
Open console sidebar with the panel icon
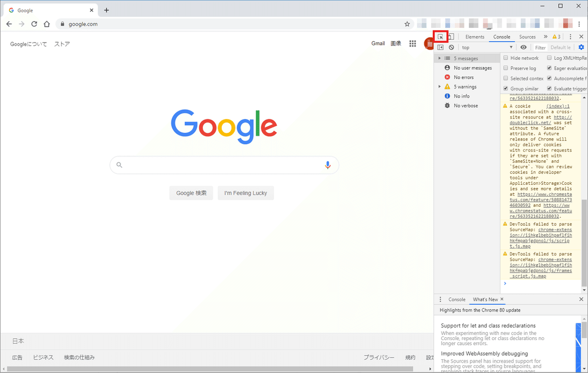click(440, 47)
